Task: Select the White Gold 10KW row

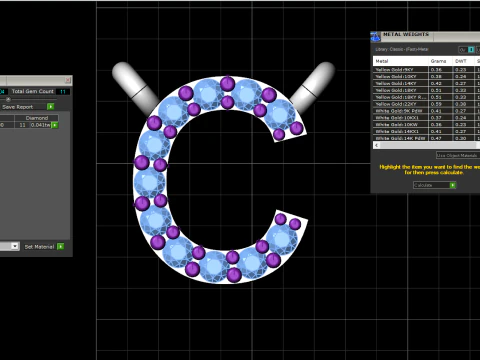Action: click(x=427, y=124)
